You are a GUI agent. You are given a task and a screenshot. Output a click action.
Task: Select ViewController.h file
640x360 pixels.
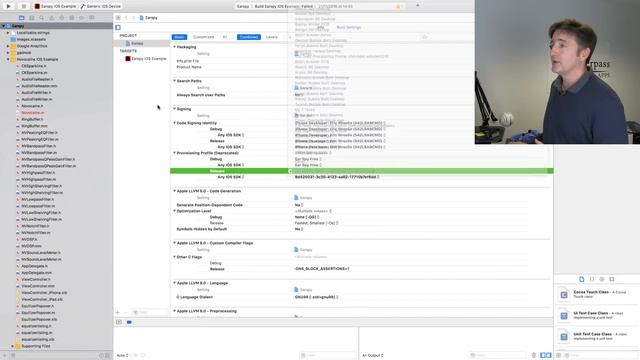pos(36,280)
